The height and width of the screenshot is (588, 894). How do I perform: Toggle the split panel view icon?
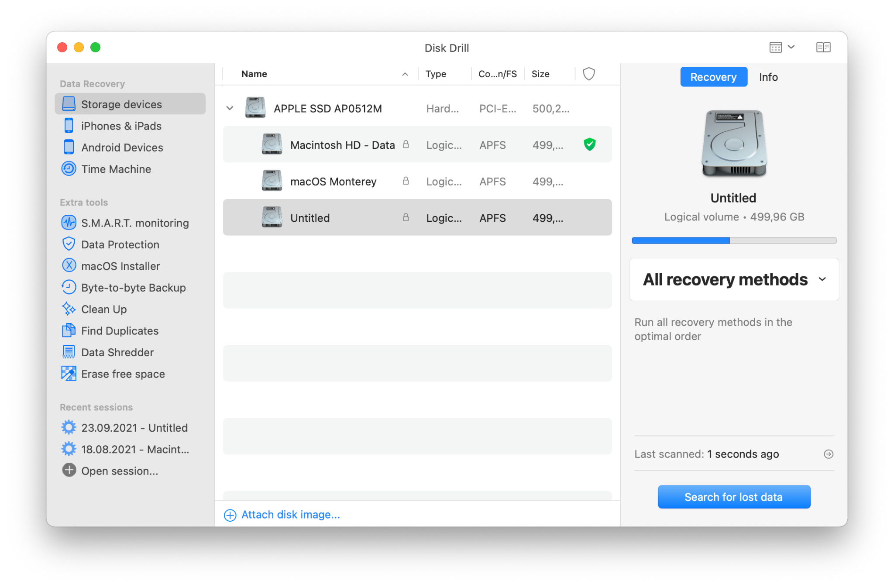pyautogui.click(x=823, y=47)
